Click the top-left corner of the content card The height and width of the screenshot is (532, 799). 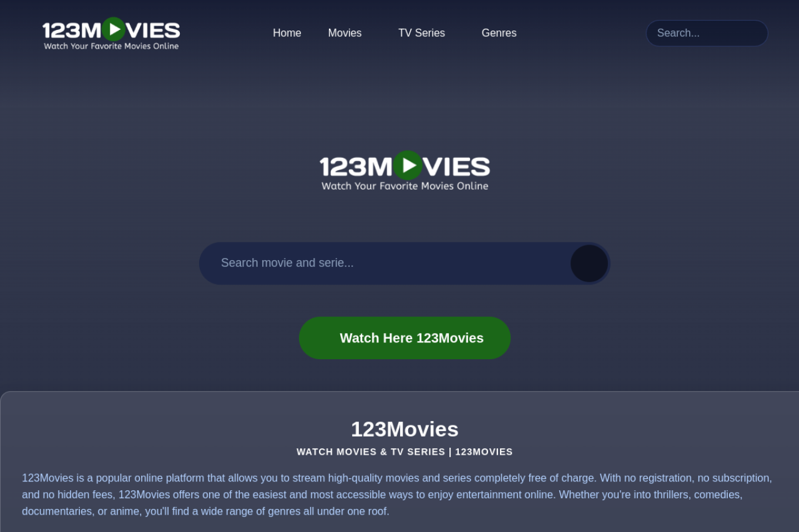[5, 396]
